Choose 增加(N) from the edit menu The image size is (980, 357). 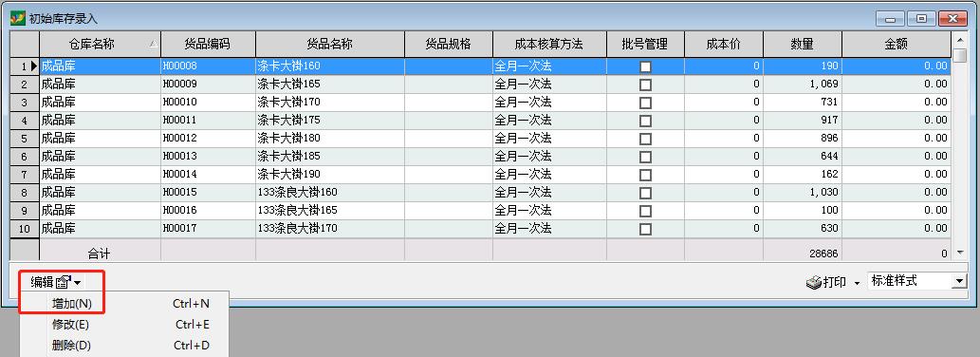coord(125,304)
